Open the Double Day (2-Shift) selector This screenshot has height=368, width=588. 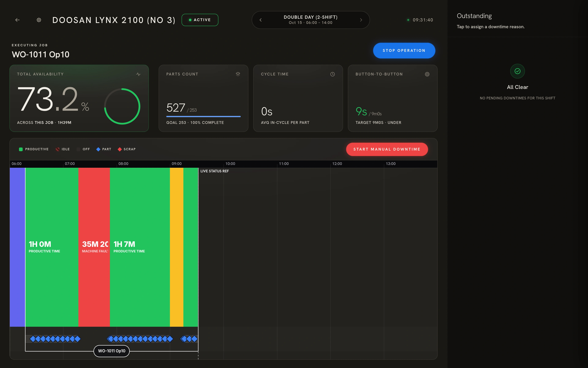[311, 20]
